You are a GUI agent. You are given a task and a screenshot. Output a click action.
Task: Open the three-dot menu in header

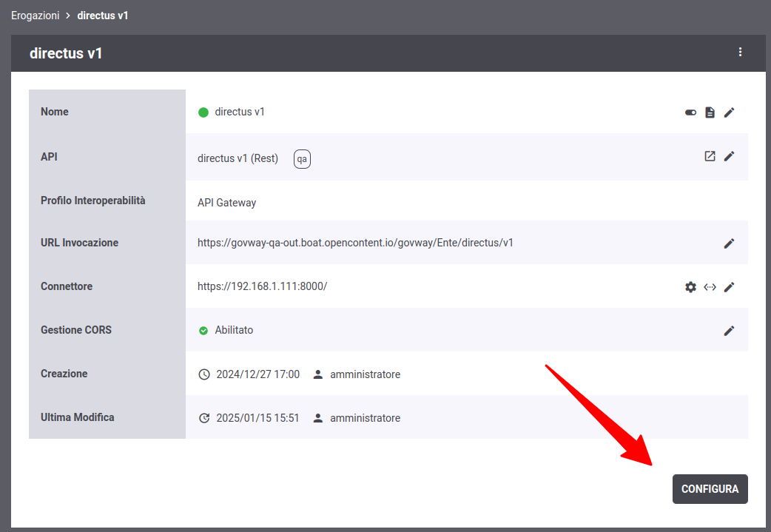[x=740, y=53]
